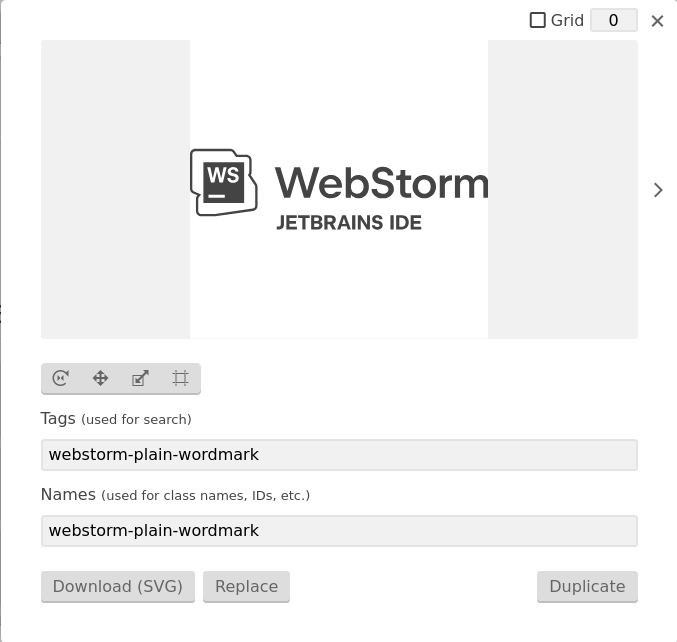Go to the next glyph with the right chevron
The image size is (677, 642).
658,190
